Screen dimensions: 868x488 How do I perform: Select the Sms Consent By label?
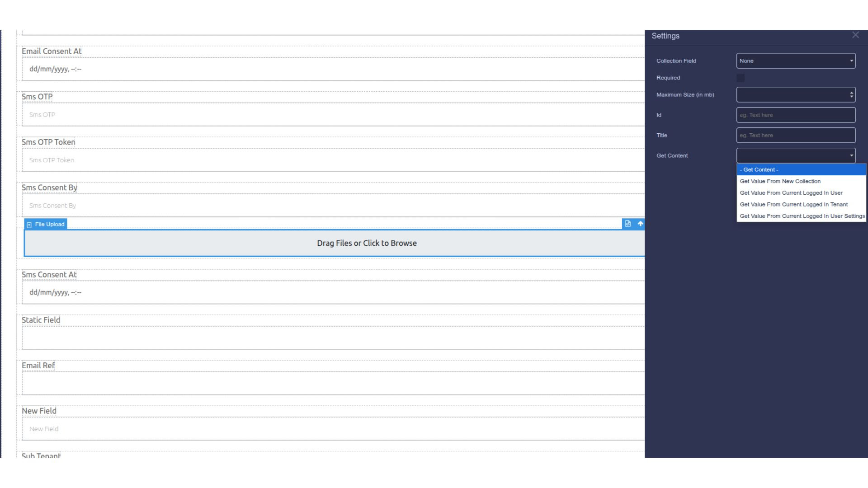(49, 188)
